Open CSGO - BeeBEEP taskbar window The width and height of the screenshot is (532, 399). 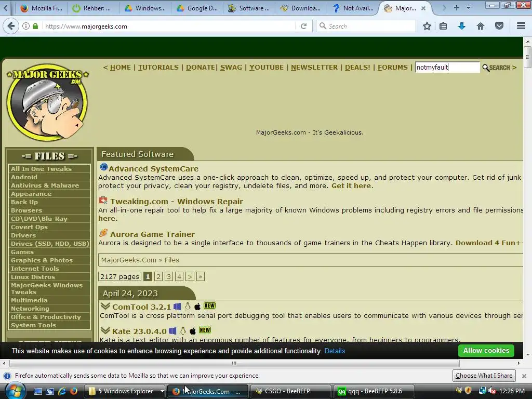[x=290, y=391]
